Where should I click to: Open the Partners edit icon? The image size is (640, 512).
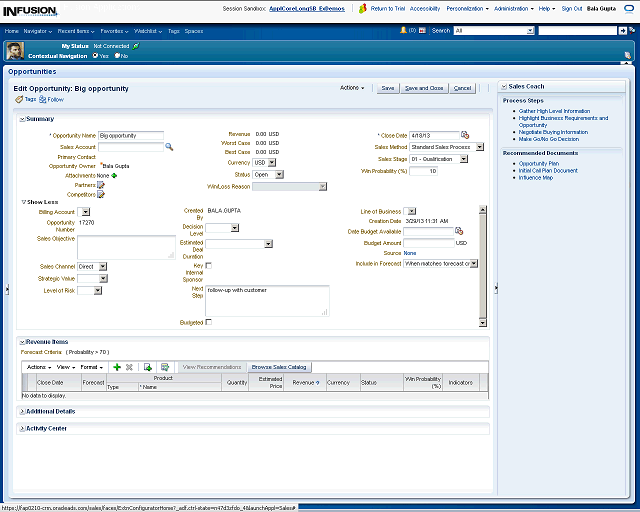pyautogui.click(x=100, y=185)
